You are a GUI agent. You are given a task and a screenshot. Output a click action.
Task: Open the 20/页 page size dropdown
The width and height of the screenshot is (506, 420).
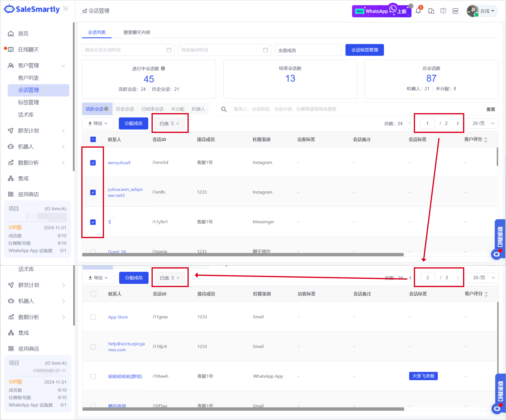481,124
